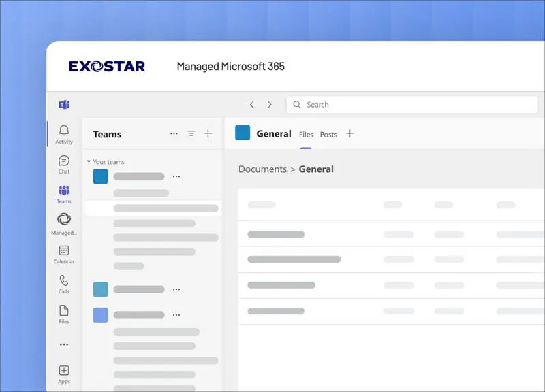Open options menu for first team
Viewport: 545px width, 392px height.
(x=176, y=176)
